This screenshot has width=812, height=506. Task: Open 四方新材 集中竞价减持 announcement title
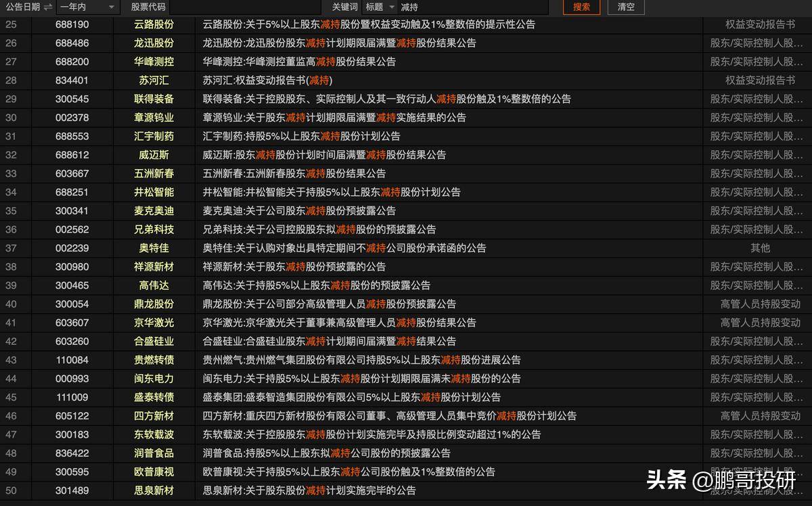click(390, 416)
